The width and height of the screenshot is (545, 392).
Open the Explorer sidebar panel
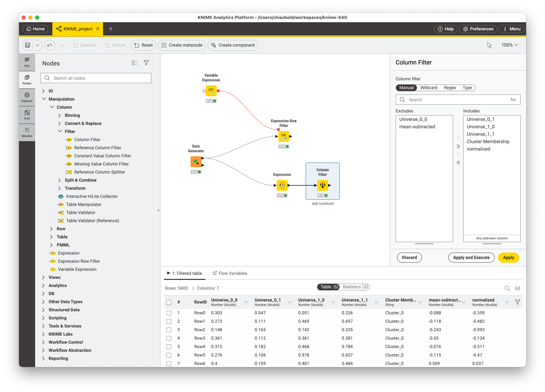(27, 97)
